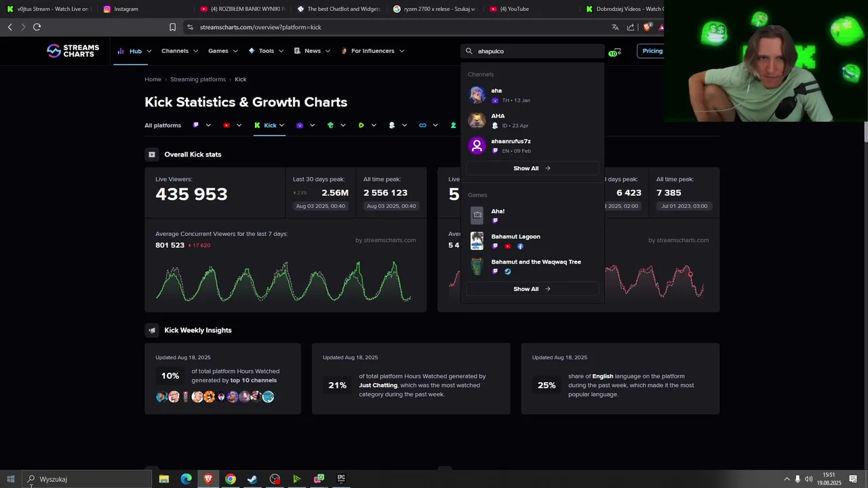Viewport: 868px width, 488px height.
Task: Open Epic Games Launcher from taskbar
Action: pyautogui.click(x=341, y=479)
